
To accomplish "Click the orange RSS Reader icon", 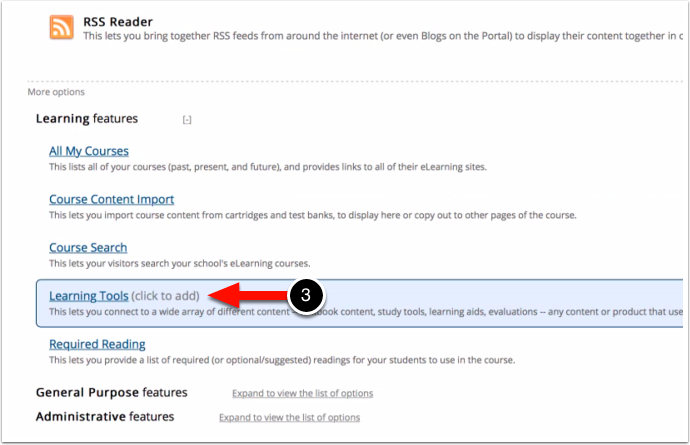I will click(x=62, y=27).
